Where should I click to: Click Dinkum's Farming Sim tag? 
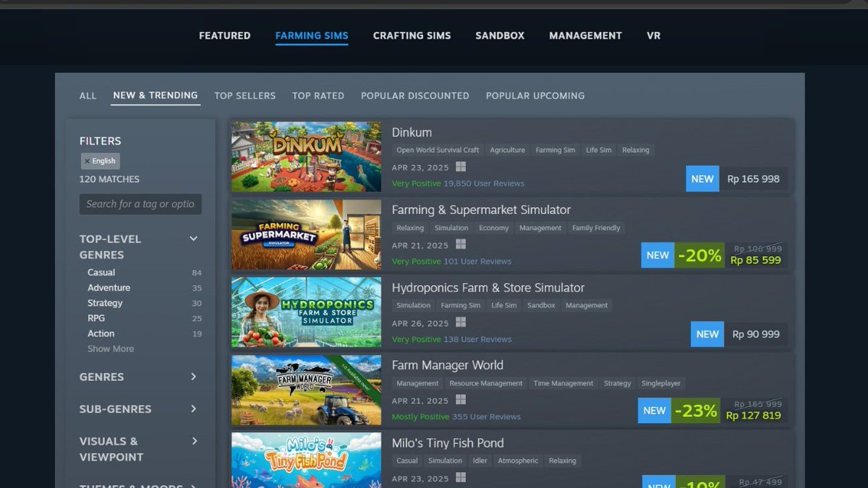coord(556,150)
